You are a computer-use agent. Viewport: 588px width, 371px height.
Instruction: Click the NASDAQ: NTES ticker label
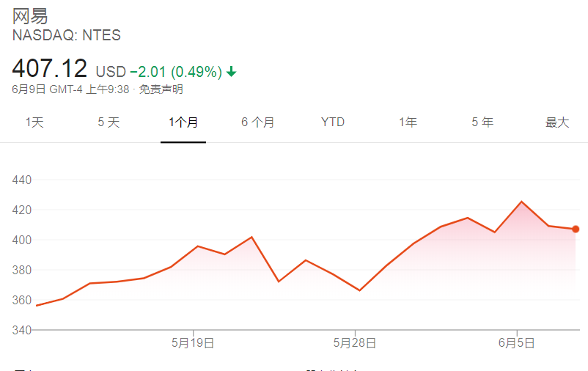point(67,35)
